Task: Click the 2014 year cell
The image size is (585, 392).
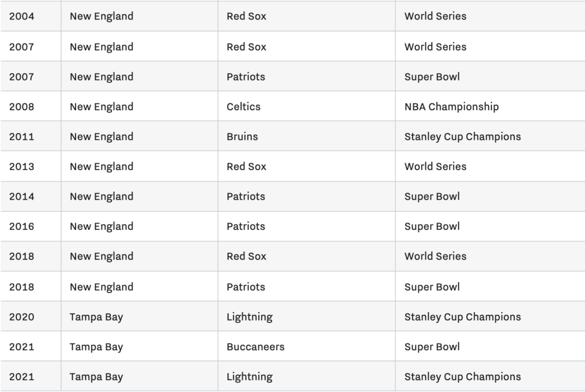Action: click(x=31, y=196)
